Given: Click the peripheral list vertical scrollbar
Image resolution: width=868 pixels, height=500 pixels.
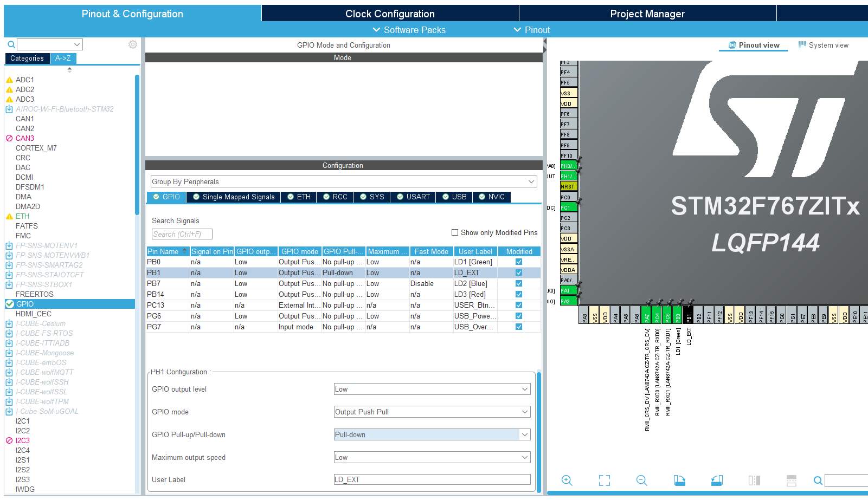Looking at the screenshot, I should coord(137,145).
